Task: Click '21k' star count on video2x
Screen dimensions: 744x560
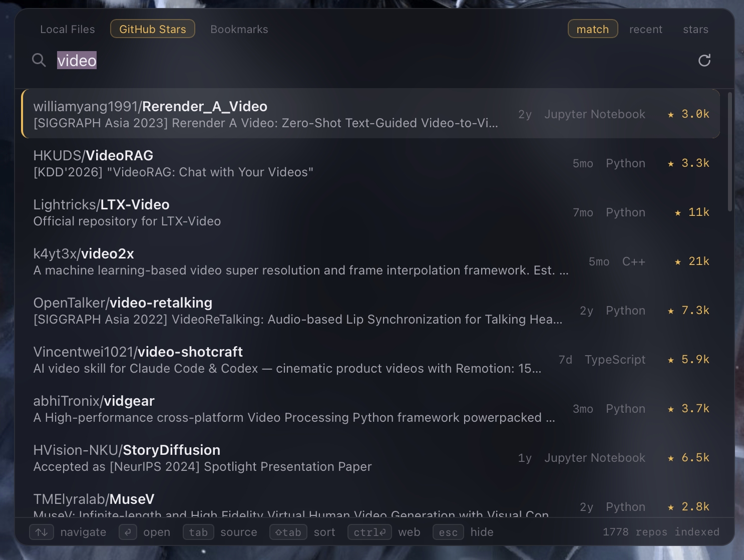Action: pos(699,261)
